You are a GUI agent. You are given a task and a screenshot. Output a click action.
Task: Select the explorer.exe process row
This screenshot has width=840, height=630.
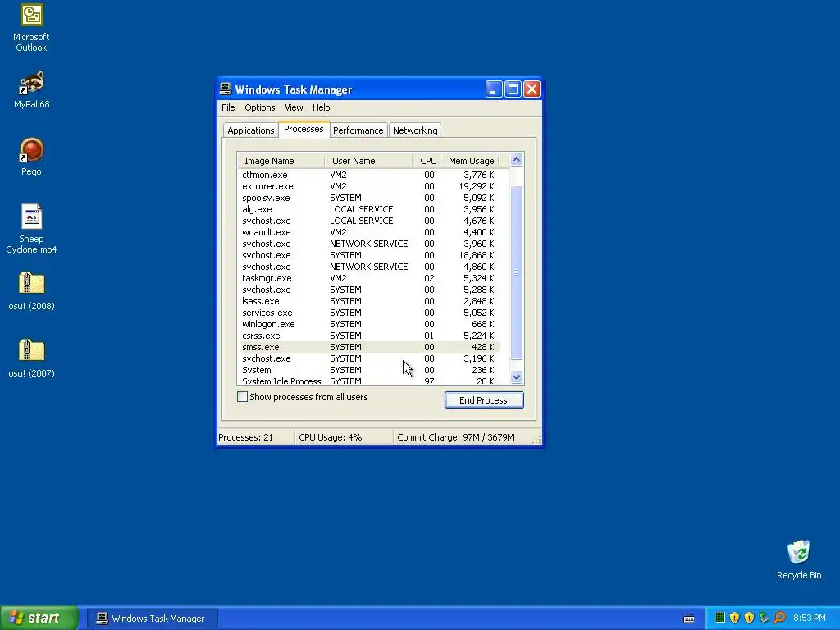[368, 186]
